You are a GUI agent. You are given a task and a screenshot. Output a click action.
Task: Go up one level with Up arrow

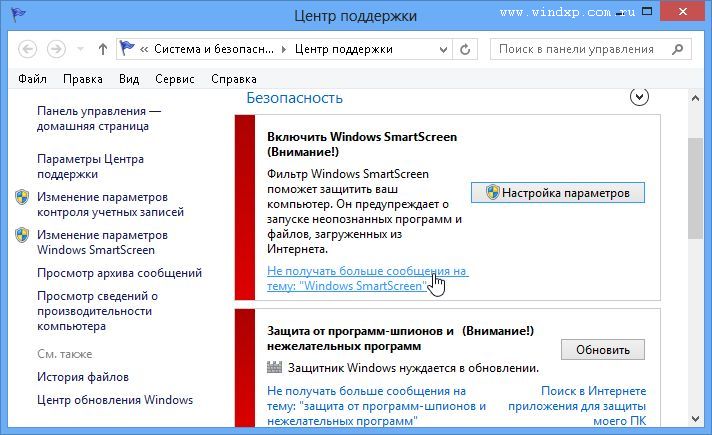click(x=103, y=49)
